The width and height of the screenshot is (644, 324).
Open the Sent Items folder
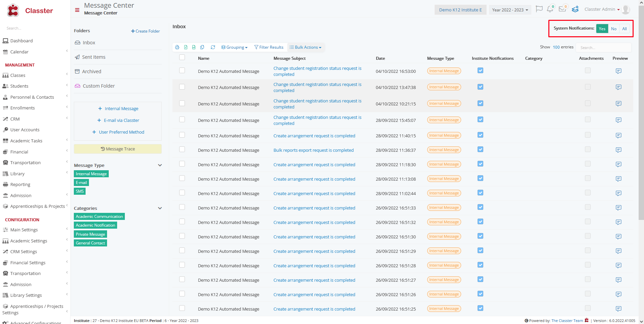94,57
